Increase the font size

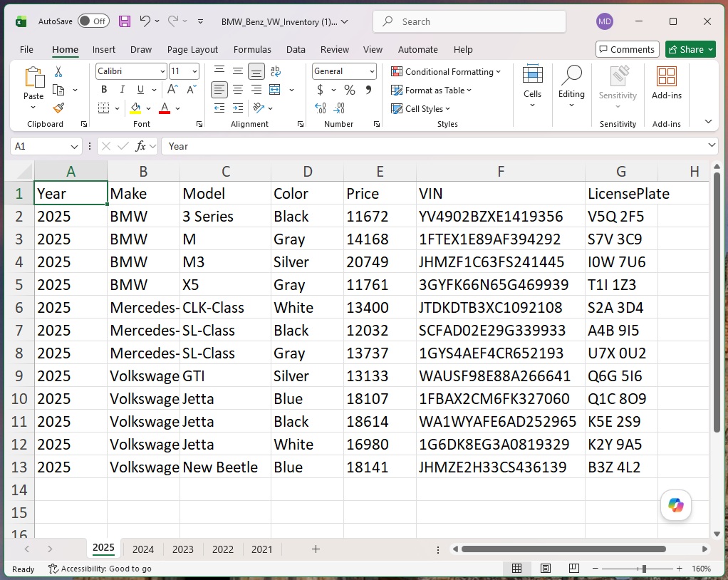pos(172,90)
